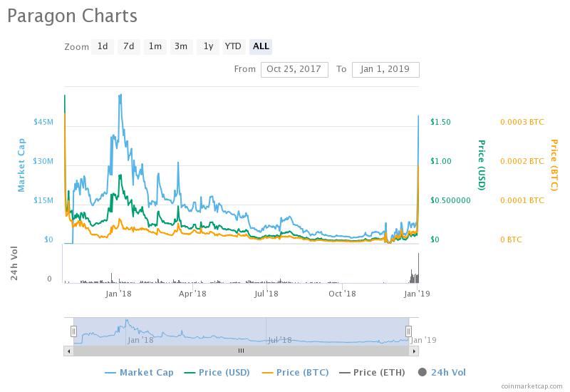
Task: Toggle Price (USD) series in legend
Action: pos(217,373)
